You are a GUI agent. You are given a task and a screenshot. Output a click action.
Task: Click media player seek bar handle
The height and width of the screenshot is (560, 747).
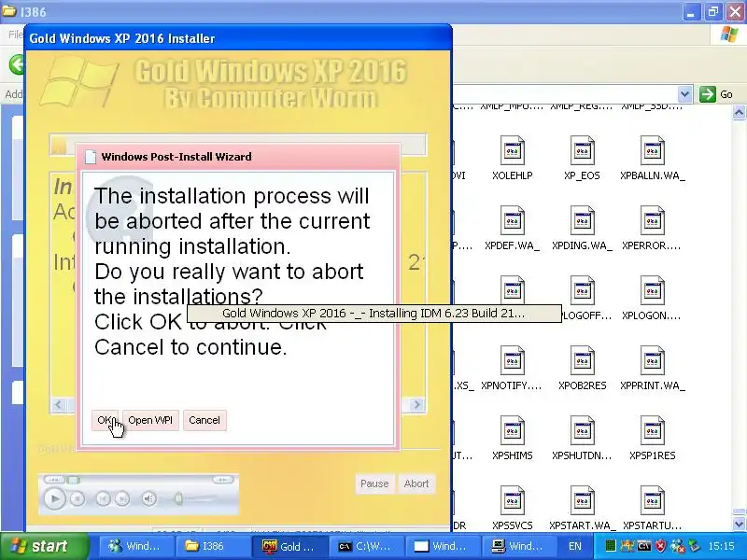[x=74, y=480]
